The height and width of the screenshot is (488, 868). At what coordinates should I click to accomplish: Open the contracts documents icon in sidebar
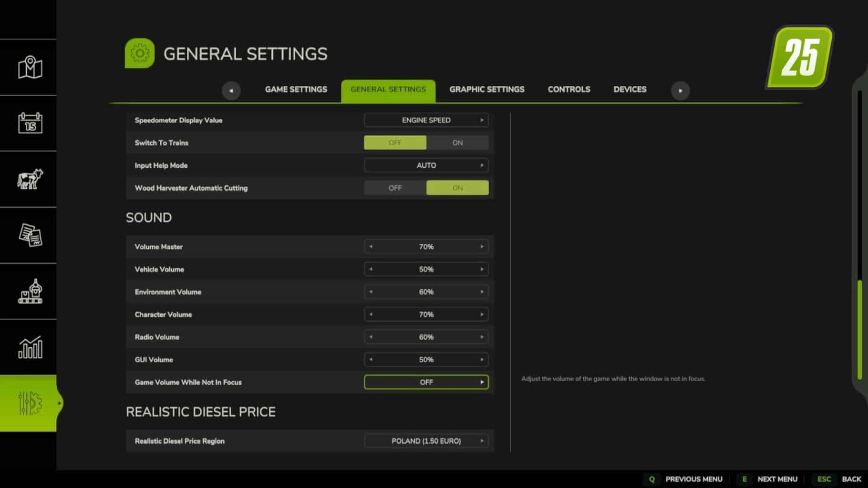point(30,235)
